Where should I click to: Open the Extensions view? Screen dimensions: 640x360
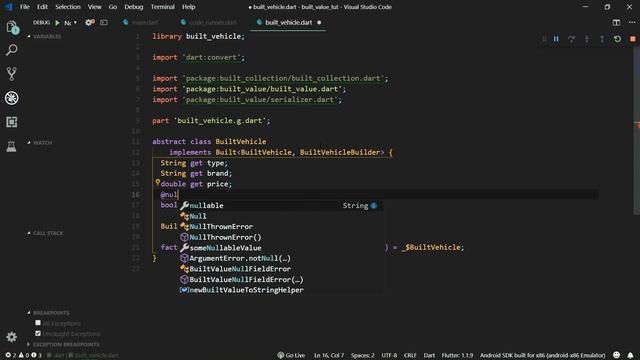pos(12,122)
